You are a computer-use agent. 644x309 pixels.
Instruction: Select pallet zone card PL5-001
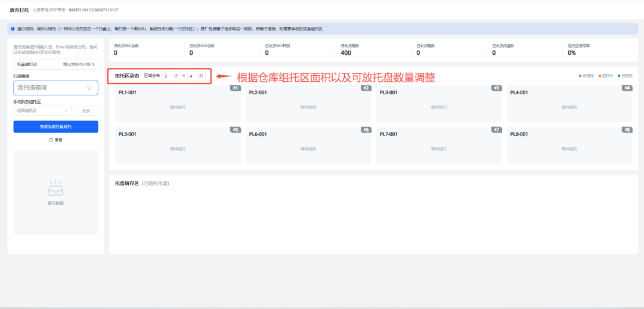(x=178, y=146)
